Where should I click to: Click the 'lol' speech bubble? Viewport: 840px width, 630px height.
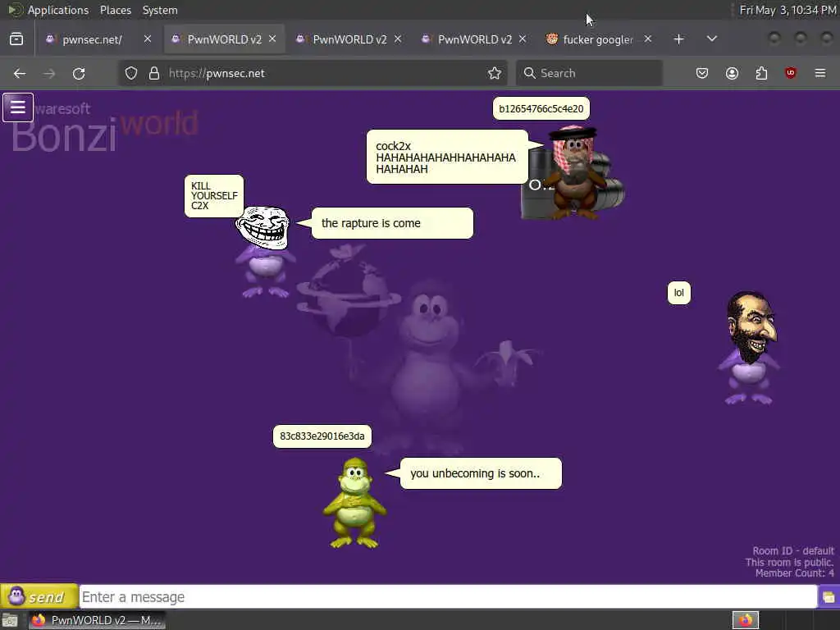(x=678, y=293)
